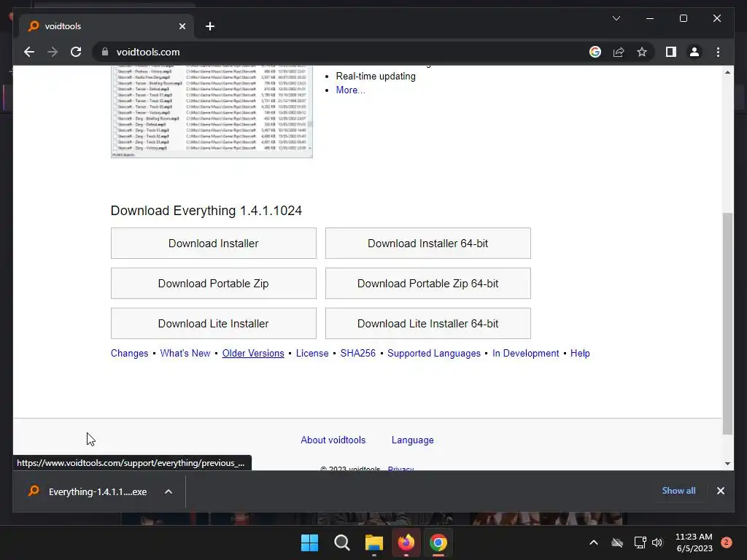Viewport: 747px width, 560px height.
Task: Click Download Installer 64-bit button
Action: [427, 244]
